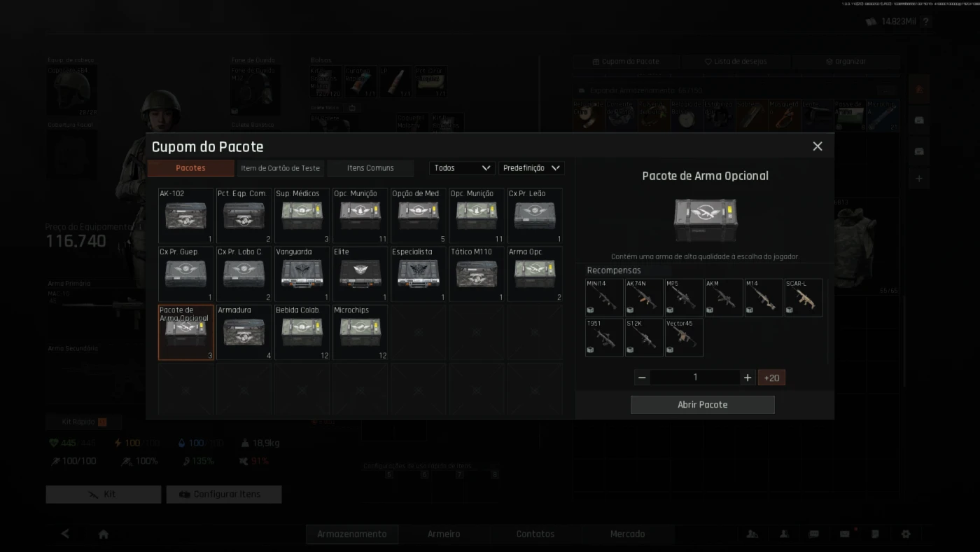Viewport: 980px width, 552px height.
Task: Open the Todos filter dropdown
Action: (462, 168)
